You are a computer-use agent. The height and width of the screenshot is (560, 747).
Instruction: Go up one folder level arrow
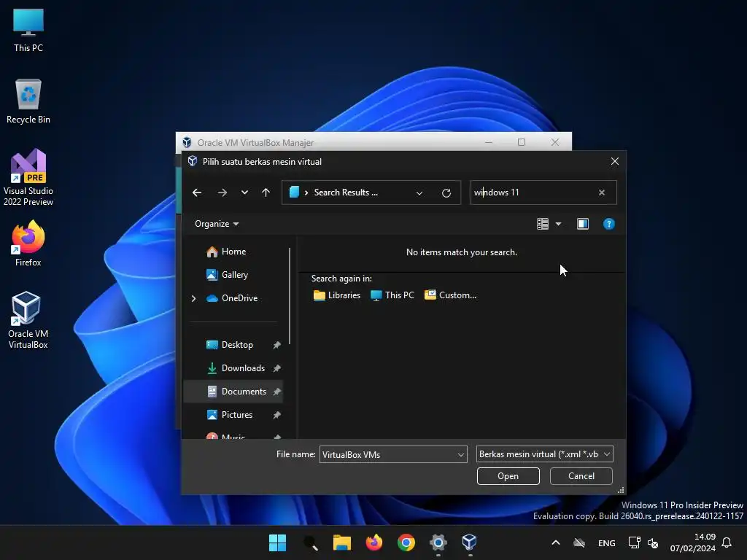pos(266,192)
